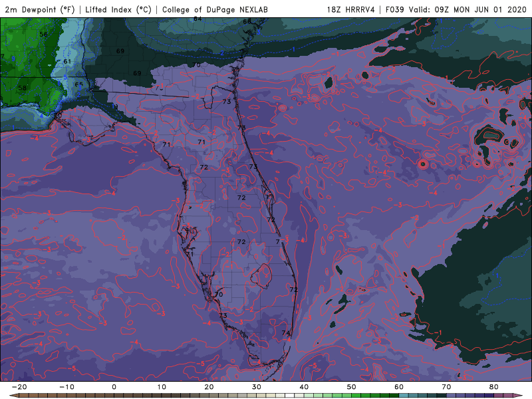The width and height of the screenshot is (532, 399).
Task: Click the "2m Dewpoint (°F)" title label
Action: pyautogui.click(x=40, y=9)
